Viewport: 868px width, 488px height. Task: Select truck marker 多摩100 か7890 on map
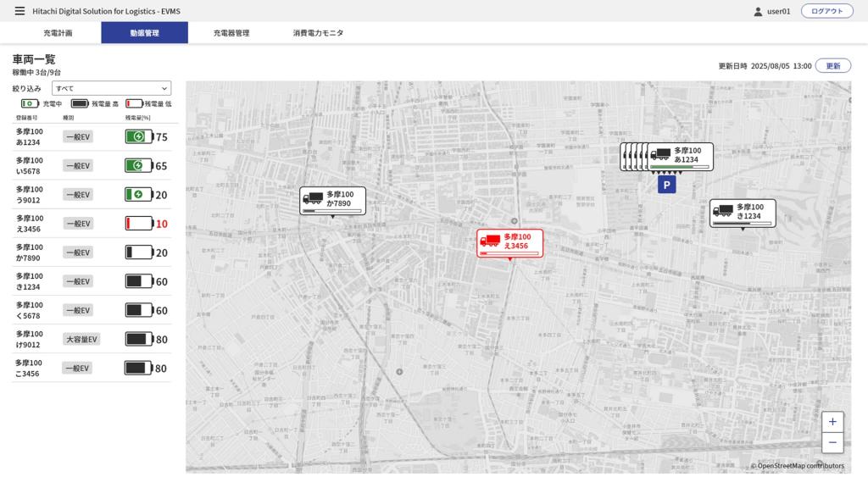pos(332,200)
